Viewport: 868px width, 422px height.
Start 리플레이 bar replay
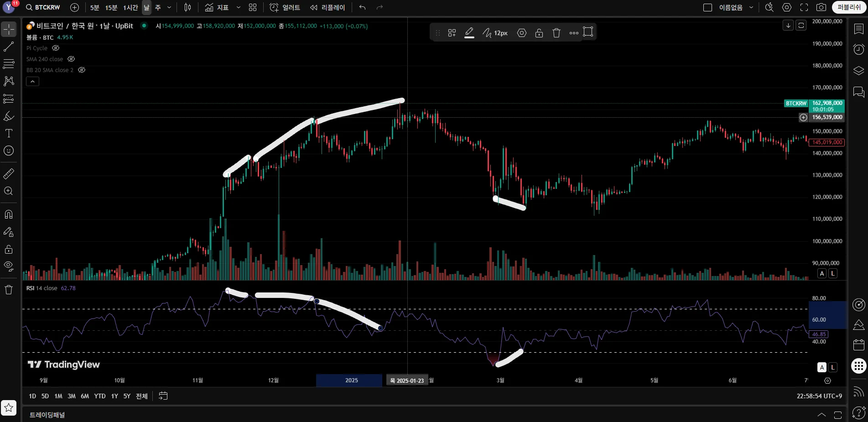(x=327, y=7)
